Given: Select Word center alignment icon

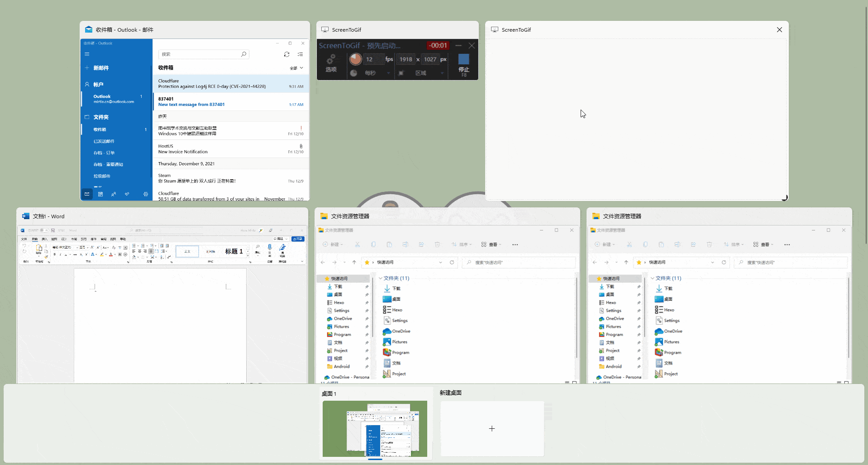Looking at the screenshot, I should pos(139,251).
